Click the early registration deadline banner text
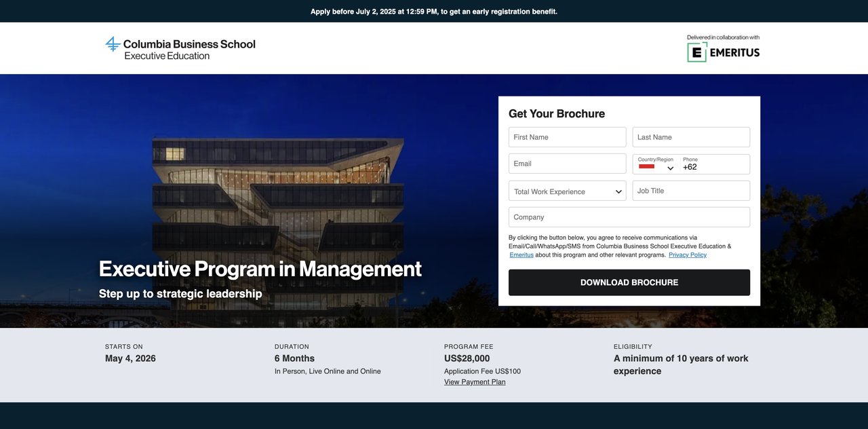868x429 pixels. click(434, 12)
